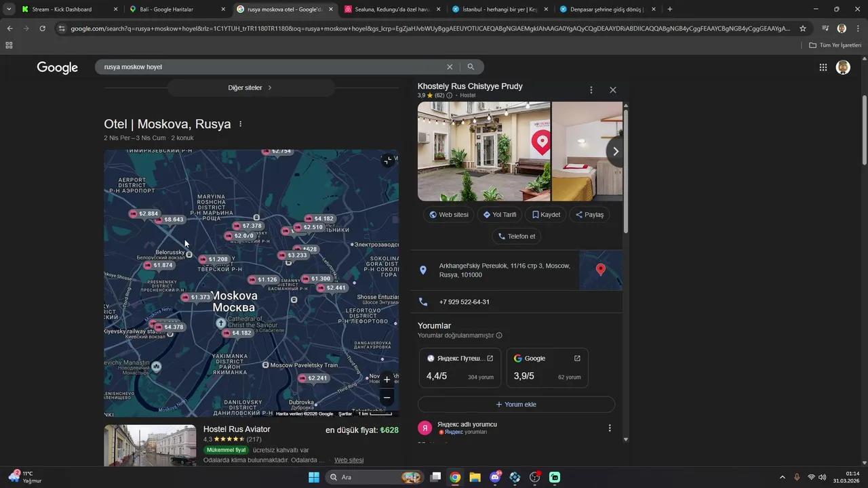The width and height of the screenshot is (868, 488).
Task: Clear the Google search box text
Action: [x=449, y=67]
